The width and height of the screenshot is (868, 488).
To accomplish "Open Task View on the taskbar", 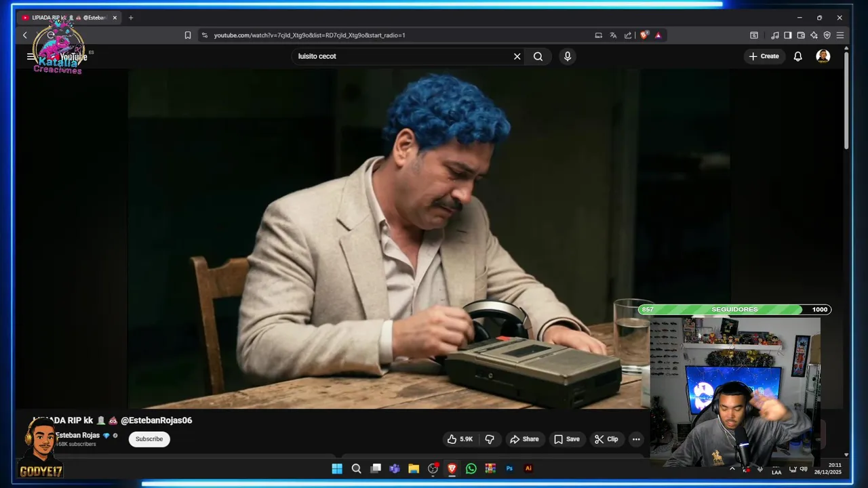I will (x=376, y=468).
